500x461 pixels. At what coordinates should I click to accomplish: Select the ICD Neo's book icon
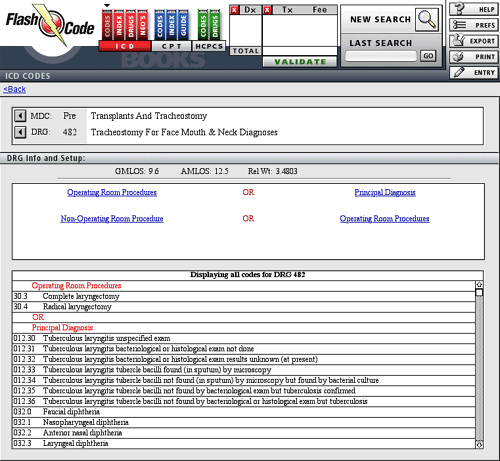(x=142, y=25)
